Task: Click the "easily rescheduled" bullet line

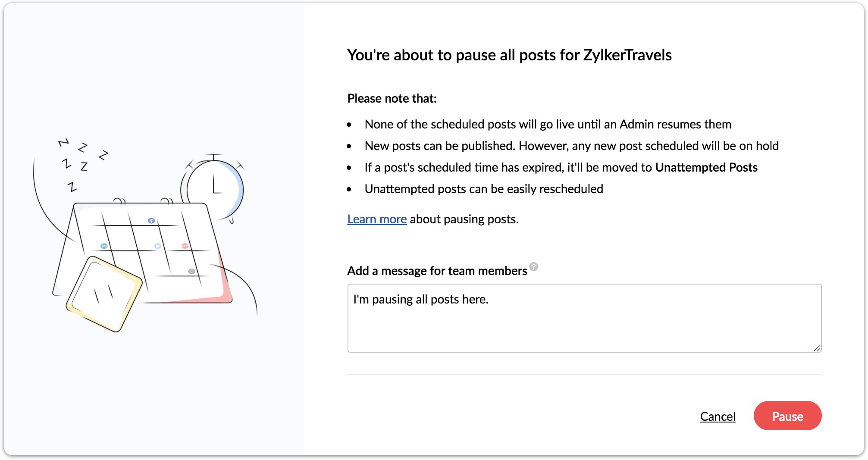Action: click(484, 189)
